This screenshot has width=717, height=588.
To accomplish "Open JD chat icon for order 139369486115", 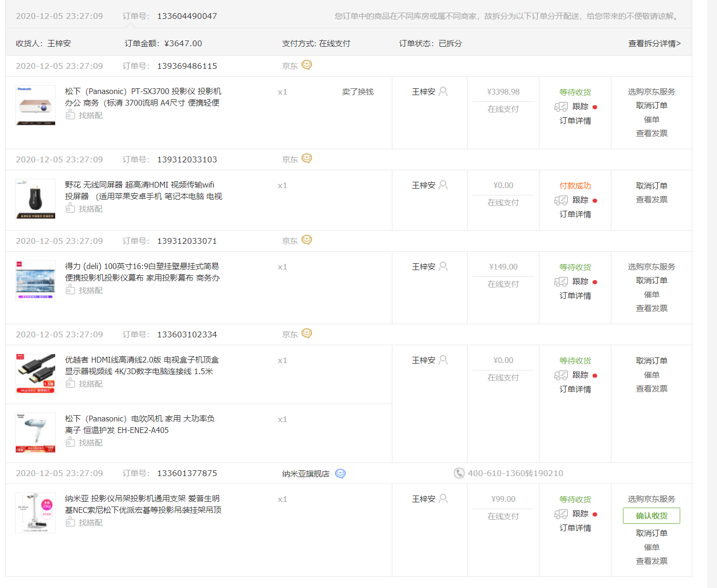I will pyautogui.click(x=307, y=65).
